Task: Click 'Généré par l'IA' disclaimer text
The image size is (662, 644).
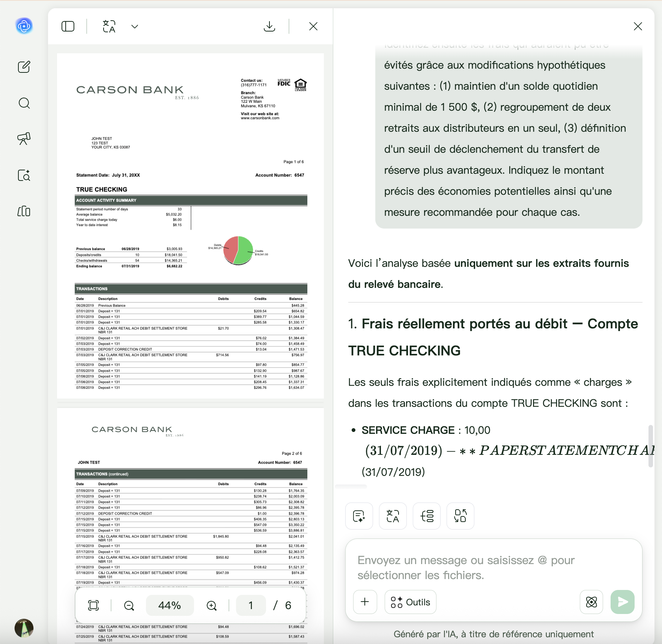Action: [493, 634]
